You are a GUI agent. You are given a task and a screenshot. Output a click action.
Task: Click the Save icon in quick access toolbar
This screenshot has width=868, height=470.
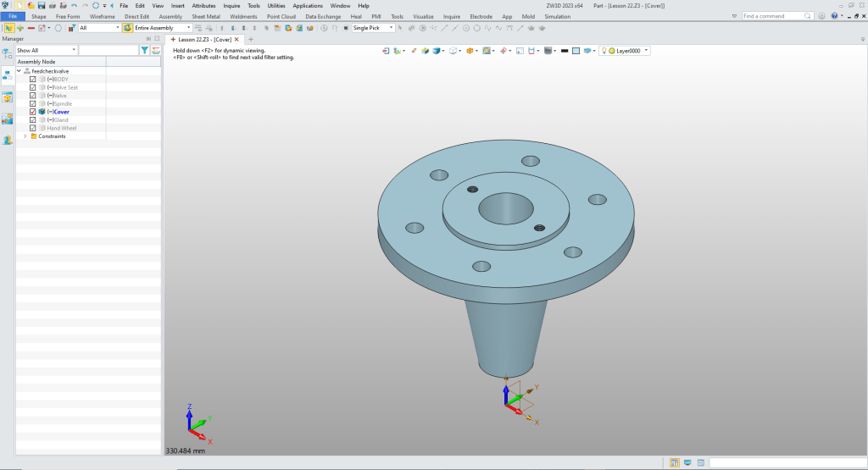(x=41, y=5)
